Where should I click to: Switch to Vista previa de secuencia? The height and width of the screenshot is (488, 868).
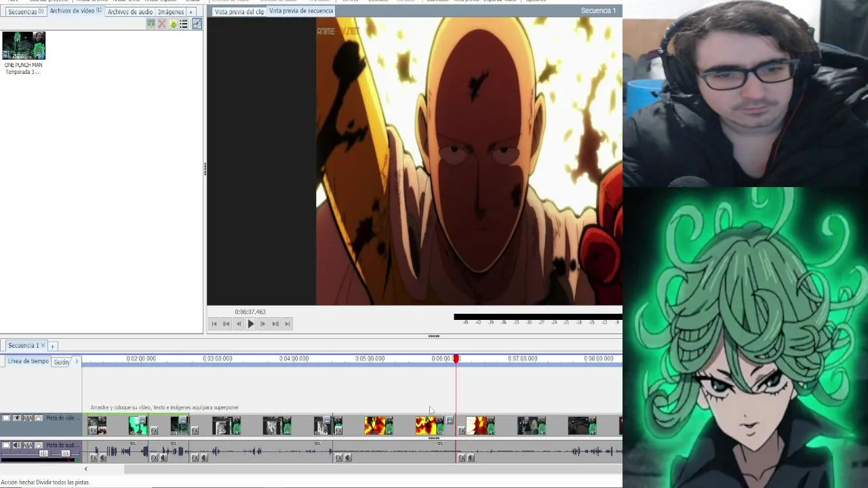pyautogui.click(x=301, y=11)
